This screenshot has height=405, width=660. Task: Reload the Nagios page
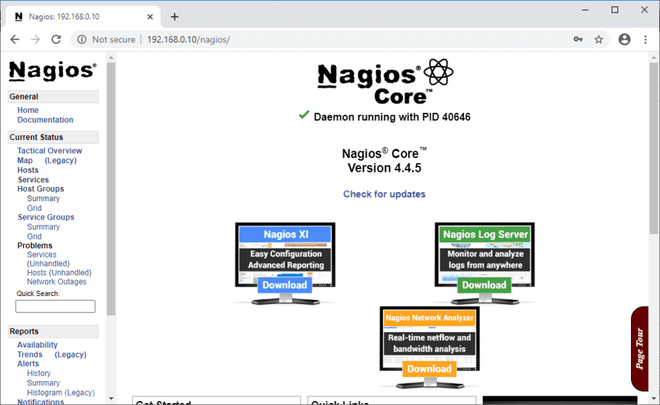click(x=56, y=40)
